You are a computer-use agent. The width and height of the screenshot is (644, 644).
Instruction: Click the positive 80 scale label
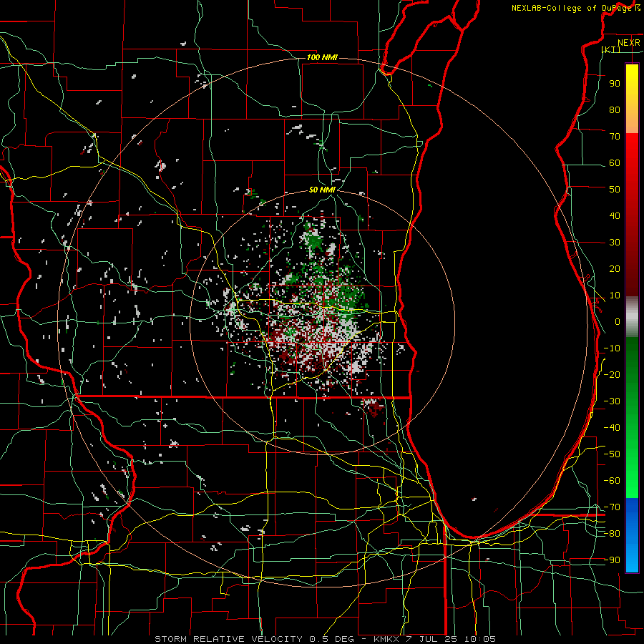615,110
